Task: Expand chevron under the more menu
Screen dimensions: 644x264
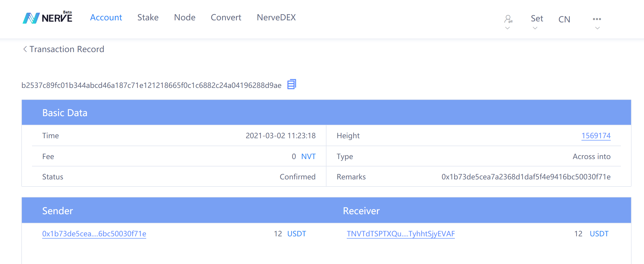Action: click(597, 28)
